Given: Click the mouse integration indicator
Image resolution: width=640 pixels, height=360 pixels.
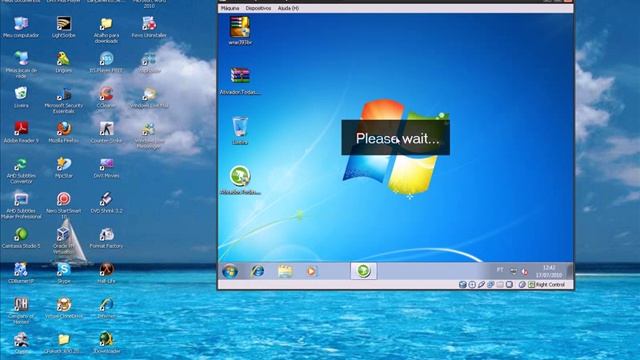Looking at the screenshot, I should point(522,284).
